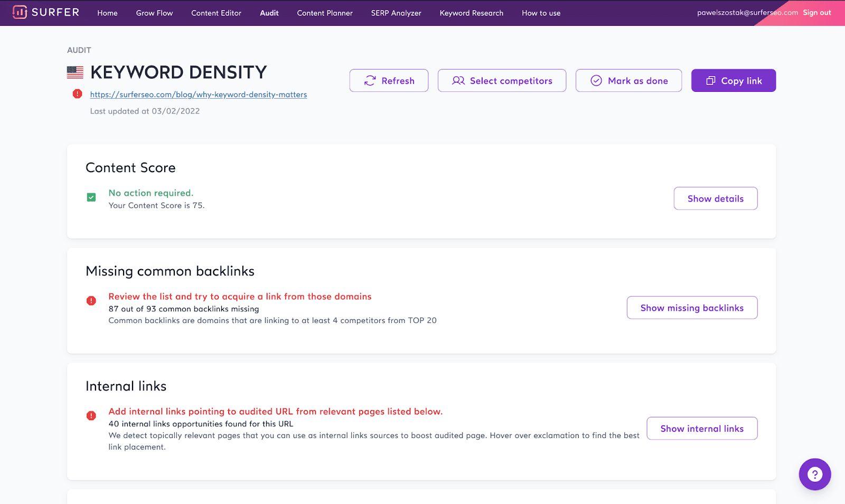Show Content Score details
The height and width of the screenshot is (504, 845).
(716, 198)
